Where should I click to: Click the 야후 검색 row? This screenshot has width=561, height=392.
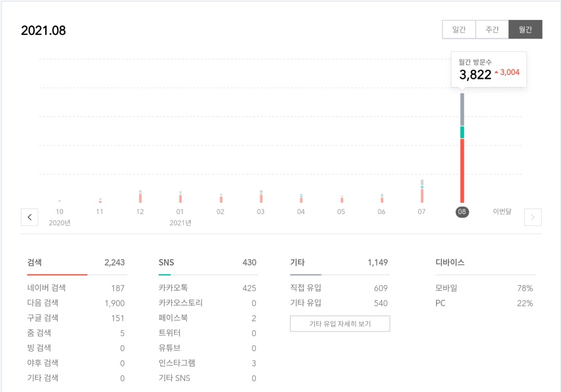click(76, 363)
